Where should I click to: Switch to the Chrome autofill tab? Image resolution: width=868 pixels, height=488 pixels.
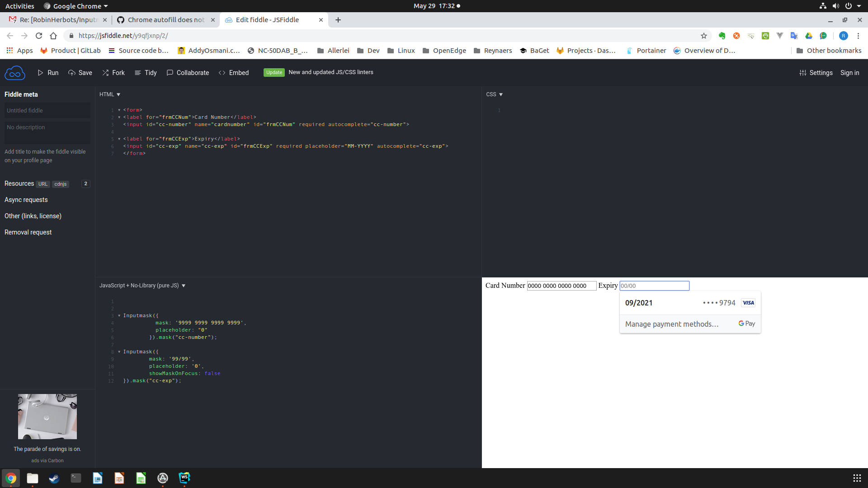pyautogui.click(x=166, y=20)
